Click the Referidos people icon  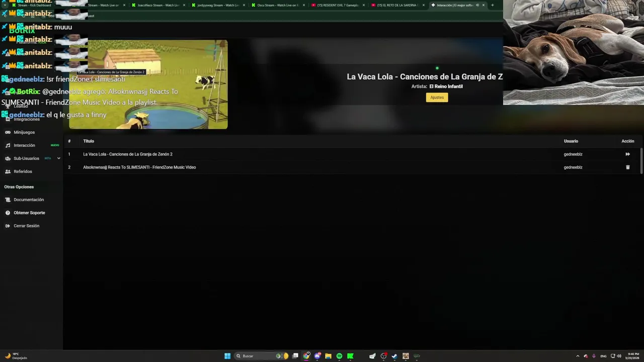click(x=8, y=171)
